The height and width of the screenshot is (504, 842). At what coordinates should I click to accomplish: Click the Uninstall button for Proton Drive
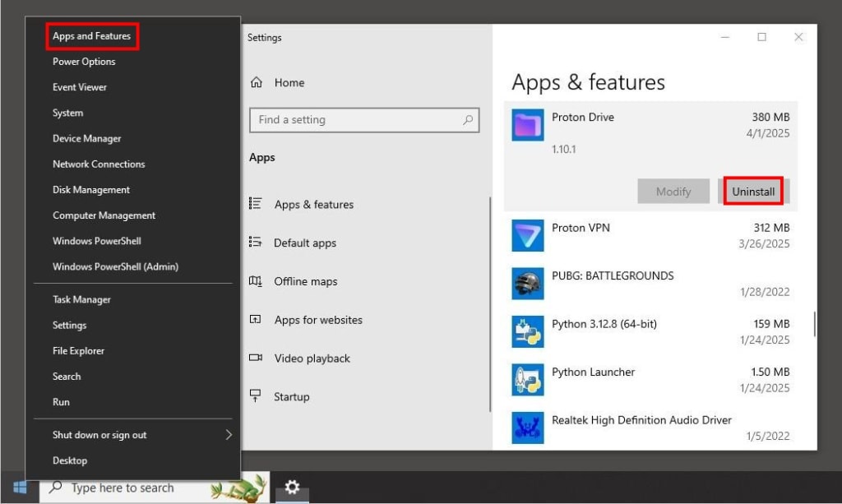(x=753, y=191)
